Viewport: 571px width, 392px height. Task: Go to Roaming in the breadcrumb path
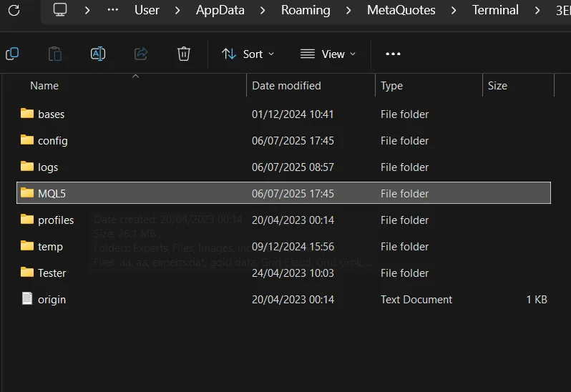pos(306,10)
